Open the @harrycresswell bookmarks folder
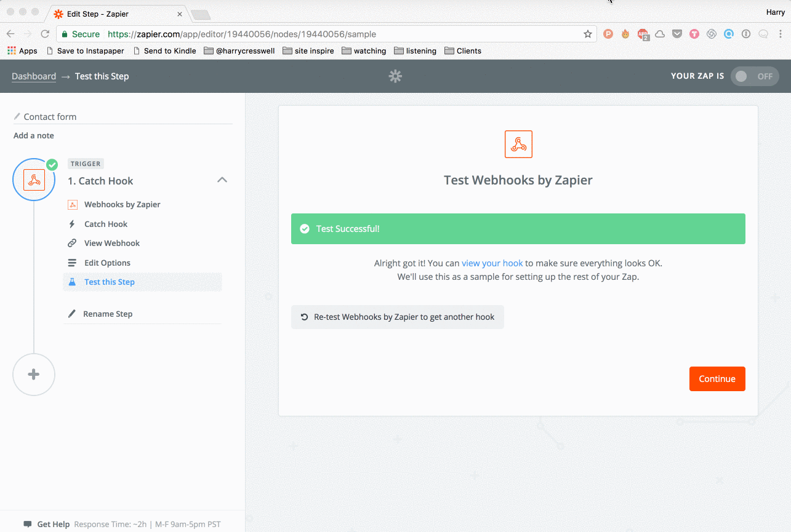The height and width of the screenshot is (532, 791). 240,51
